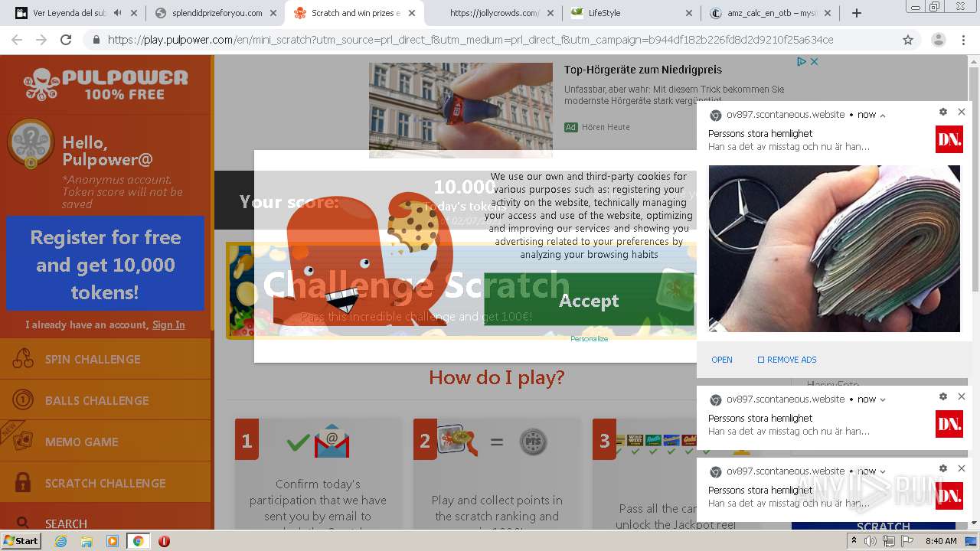Open Windows Media Player taskbar icon
Screen dimensions: 980x551
pos(113,541)
